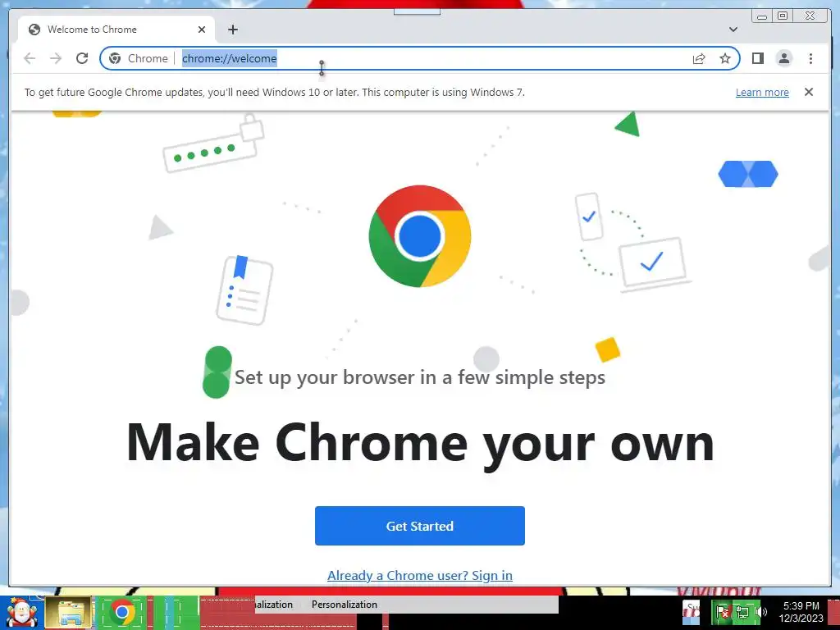The height and width of the screenshot is (630, 840).
Task: Open the volume speaker tray icon
Action: point(760,611)
